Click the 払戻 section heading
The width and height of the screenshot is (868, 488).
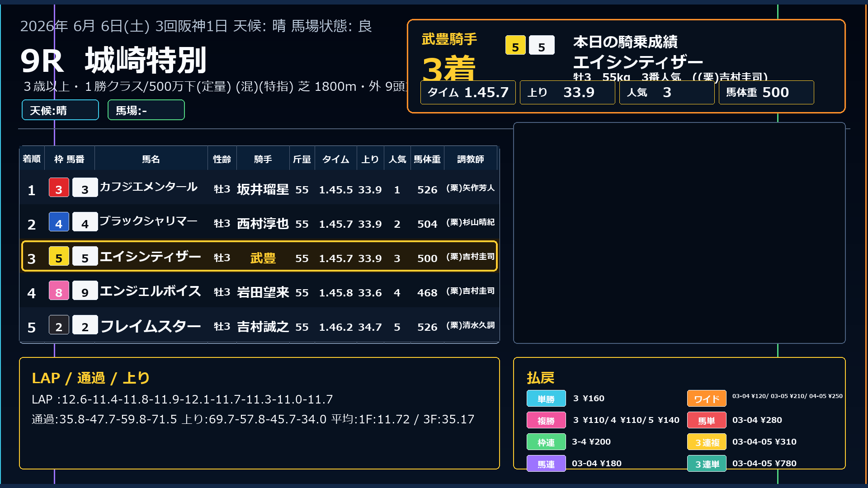pyautogui.click(x=540, y=378)
